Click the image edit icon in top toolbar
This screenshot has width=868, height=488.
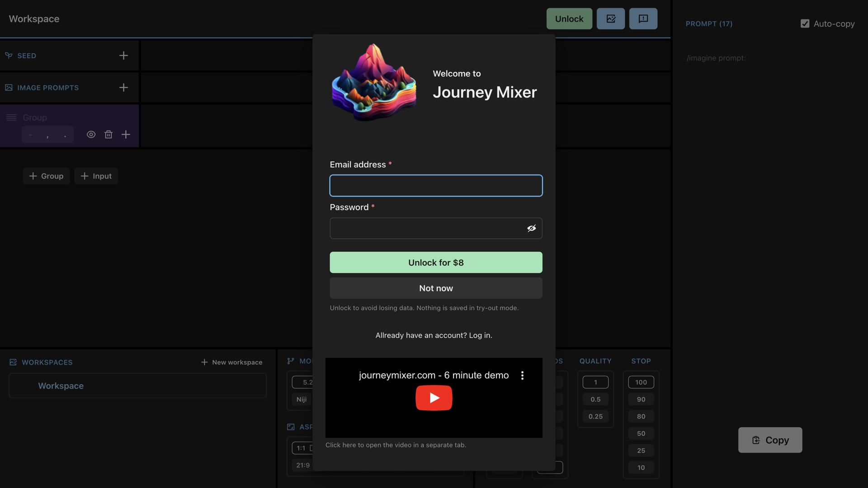611,19
